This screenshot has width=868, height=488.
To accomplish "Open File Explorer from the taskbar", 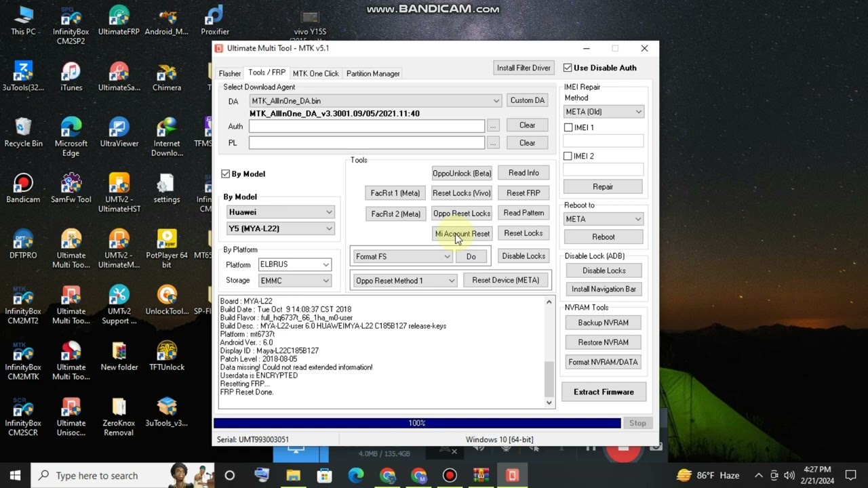I will point(293,475).
